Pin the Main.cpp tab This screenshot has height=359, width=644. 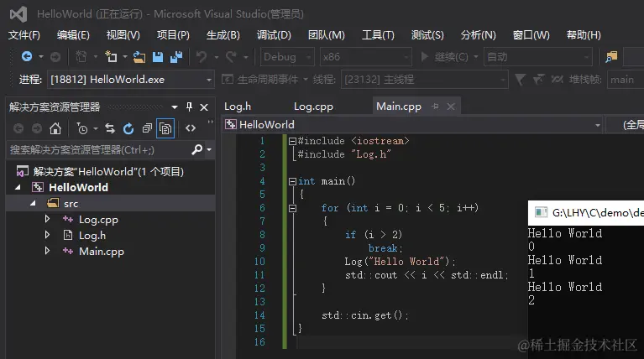pos(436,107)
